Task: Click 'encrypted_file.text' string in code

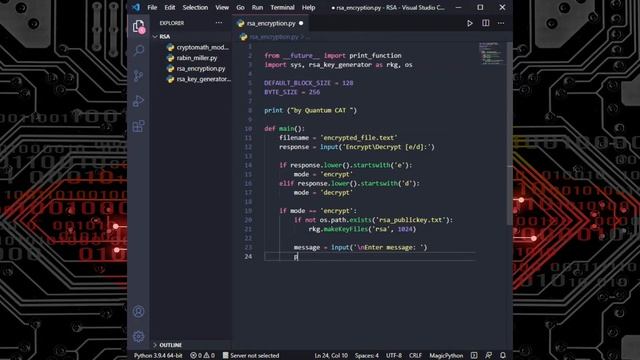Action: [x=359, y=138]
